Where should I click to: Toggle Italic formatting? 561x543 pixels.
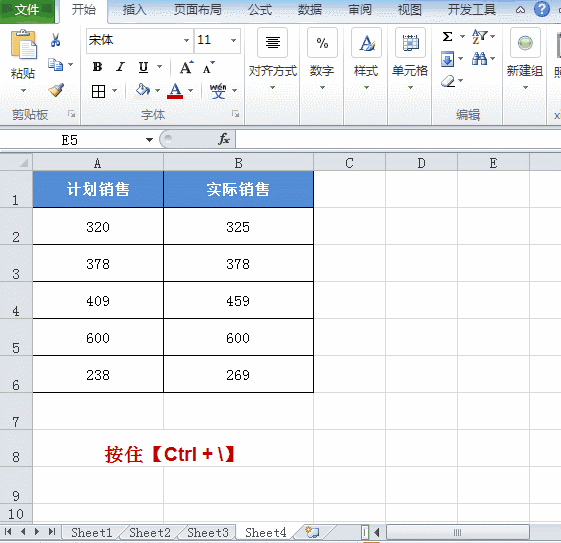pyautogui.click(x=120, y=67)
